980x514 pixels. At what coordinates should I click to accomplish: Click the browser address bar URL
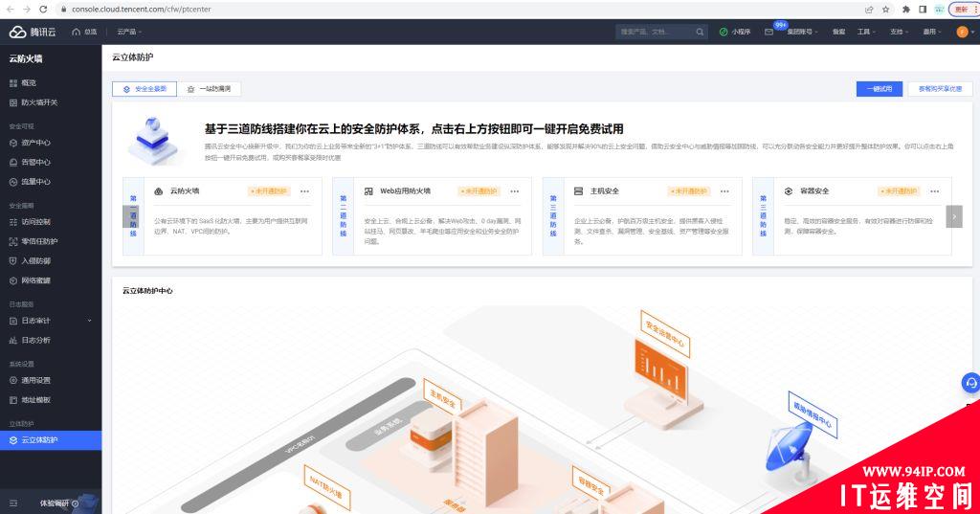142,10
